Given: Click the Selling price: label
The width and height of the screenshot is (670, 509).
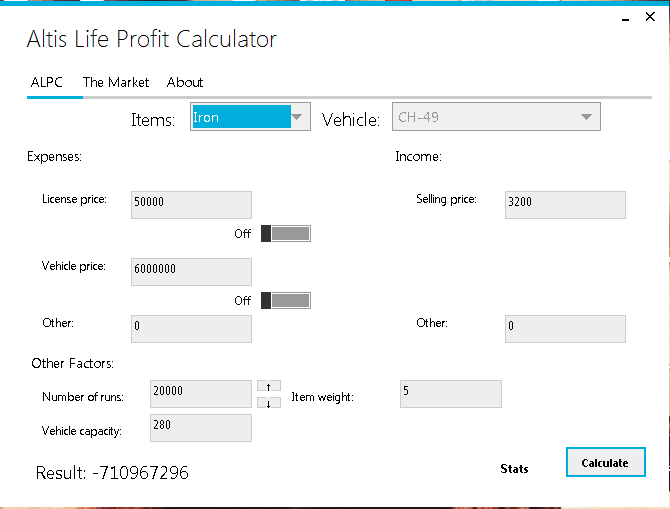Looking at the screenshot, I should tap(447, 199).
